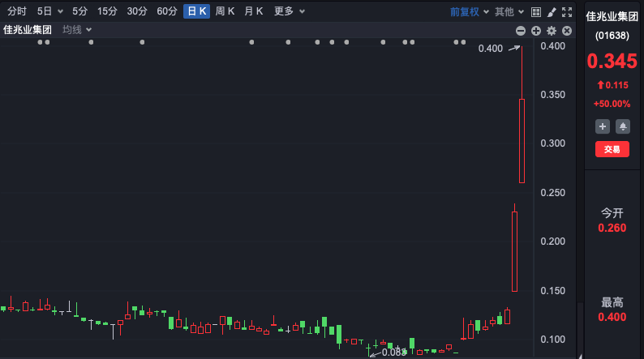This screenshot has width=644, height=359.
Task: Zoom in the chart with plus icon
Action: point(536,31)
